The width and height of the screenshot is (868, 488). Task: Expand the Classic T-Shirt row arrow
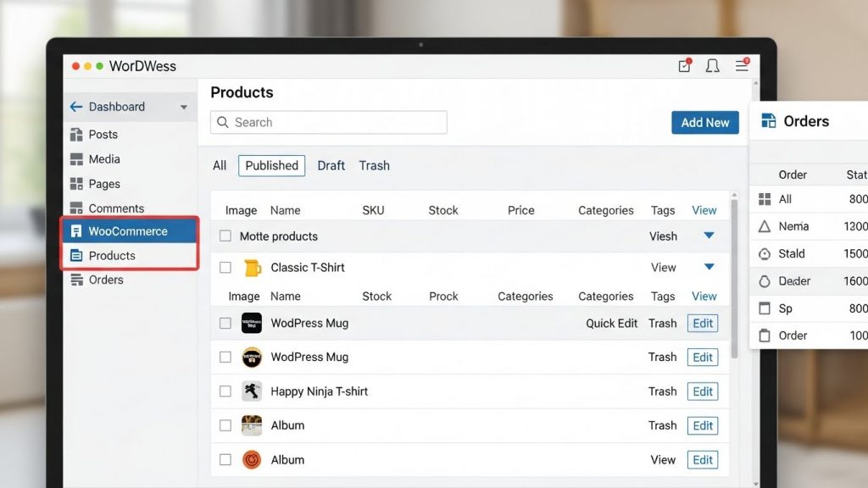tap(709, 267)
